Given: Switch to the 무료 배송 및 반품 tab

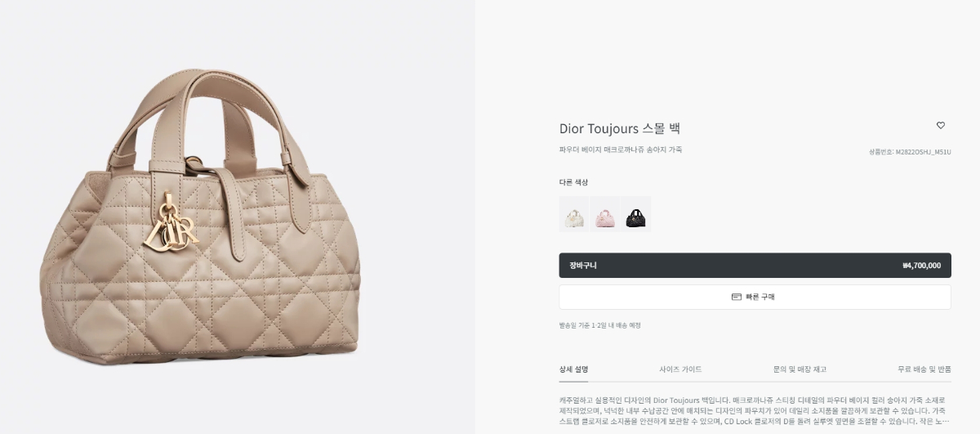Looking at the screenshot, I should (924, 369).
